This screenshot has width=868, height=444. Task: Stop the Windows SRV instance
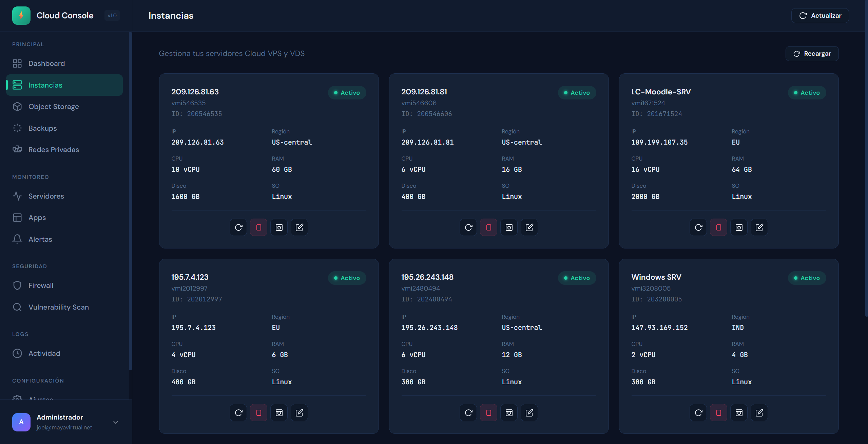719,413
